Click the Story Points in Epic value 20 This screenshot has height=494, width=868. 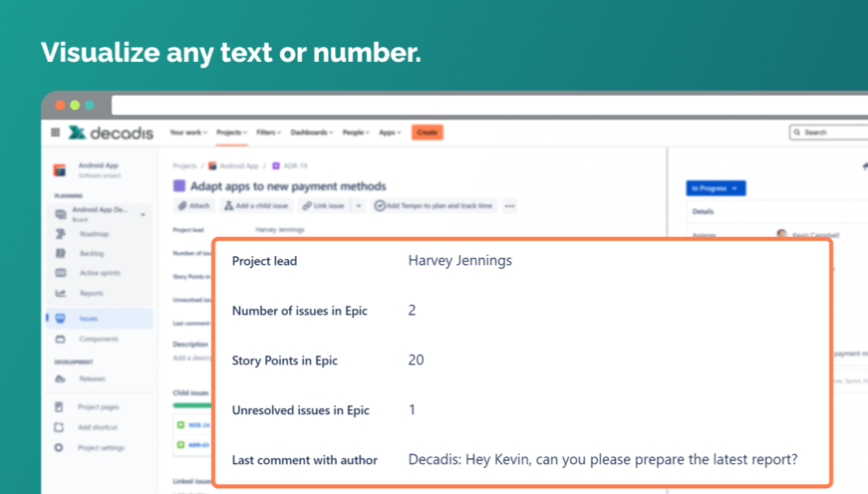(x=416, y=361)
